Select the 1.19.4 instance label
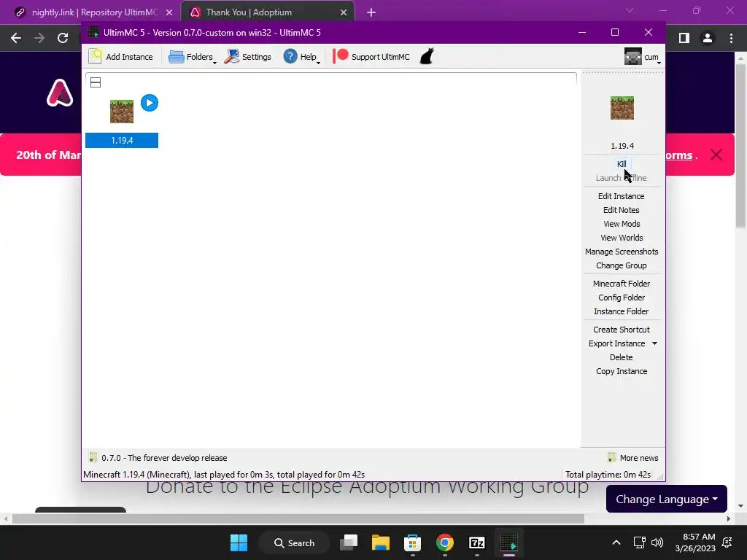This screenshot has width=747, height=560. pos(122,141)
